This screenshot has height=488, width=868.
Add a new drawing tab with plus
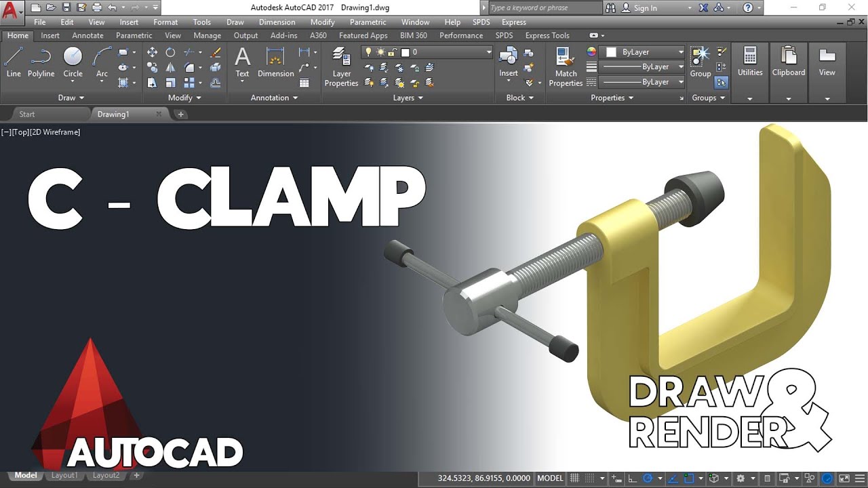[181, 115]
